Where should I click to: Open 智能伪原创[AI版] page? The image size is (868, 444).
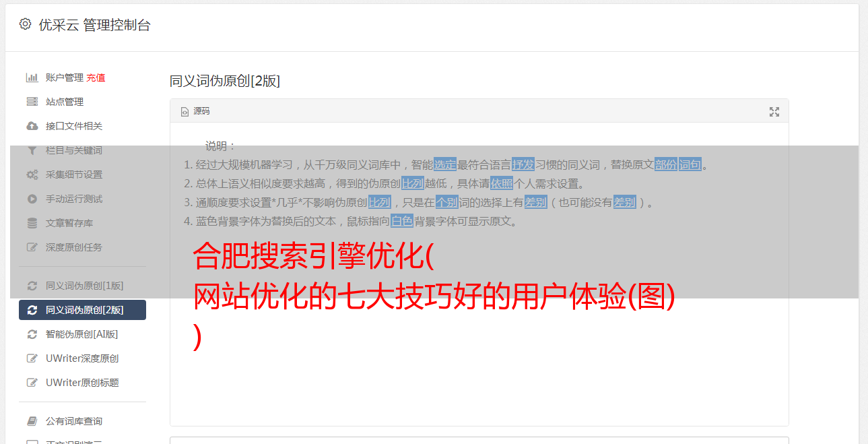tap(82, 334)
